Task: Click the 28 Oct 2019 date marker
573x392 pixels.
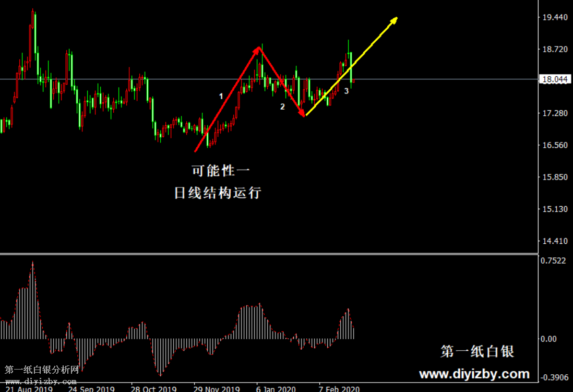Action: coord(153,388)
